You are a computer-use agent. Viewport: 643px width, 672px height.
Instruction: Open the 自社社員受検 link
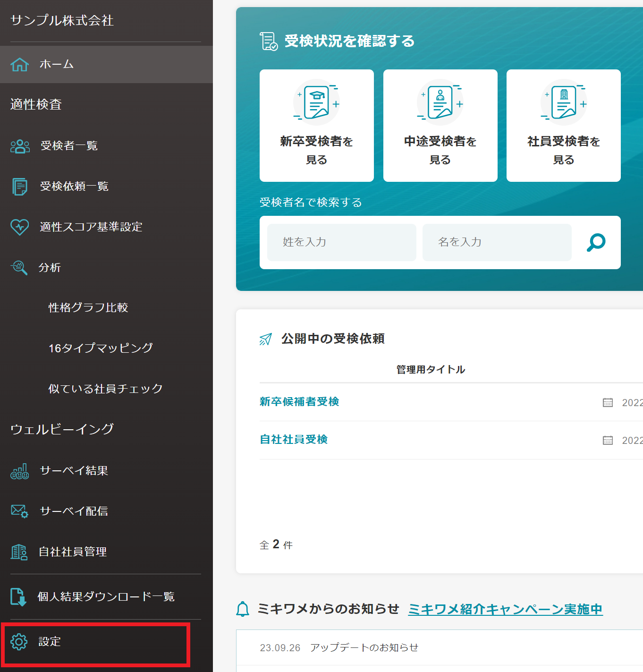[x=293, y=440]
